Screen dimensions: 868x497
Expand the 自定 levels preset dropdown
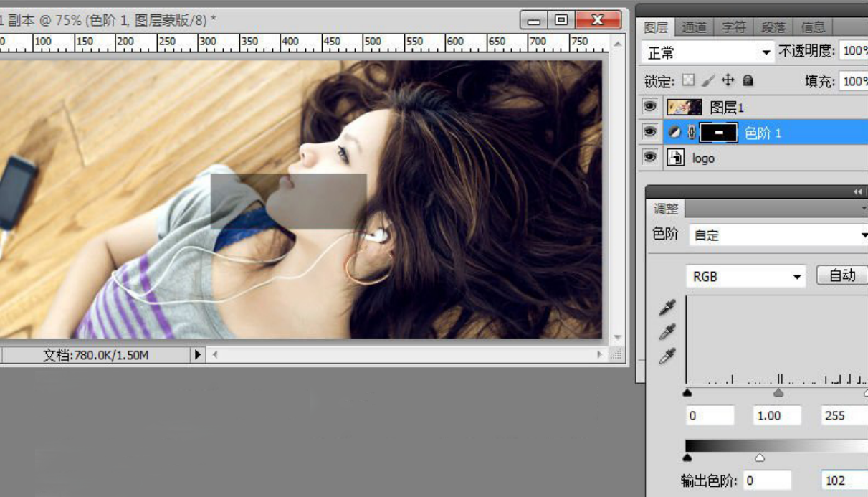779,235
